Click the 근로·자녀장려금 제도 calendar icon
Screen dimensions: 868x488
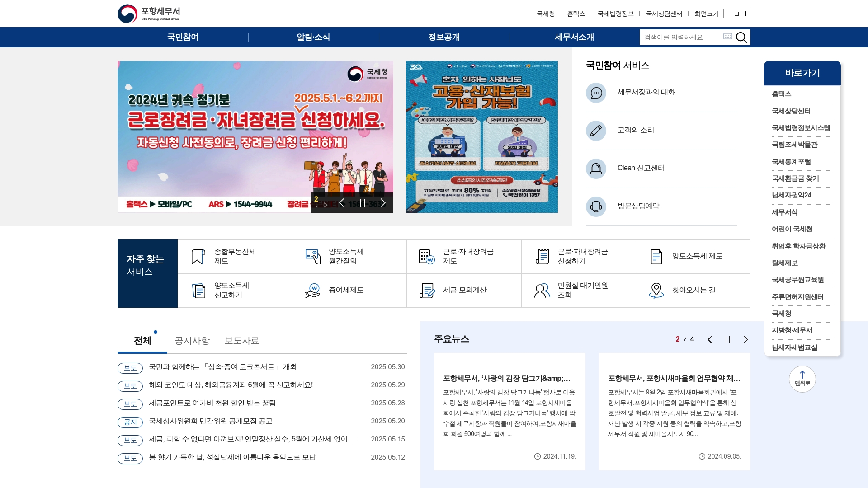tap(427, 257)
